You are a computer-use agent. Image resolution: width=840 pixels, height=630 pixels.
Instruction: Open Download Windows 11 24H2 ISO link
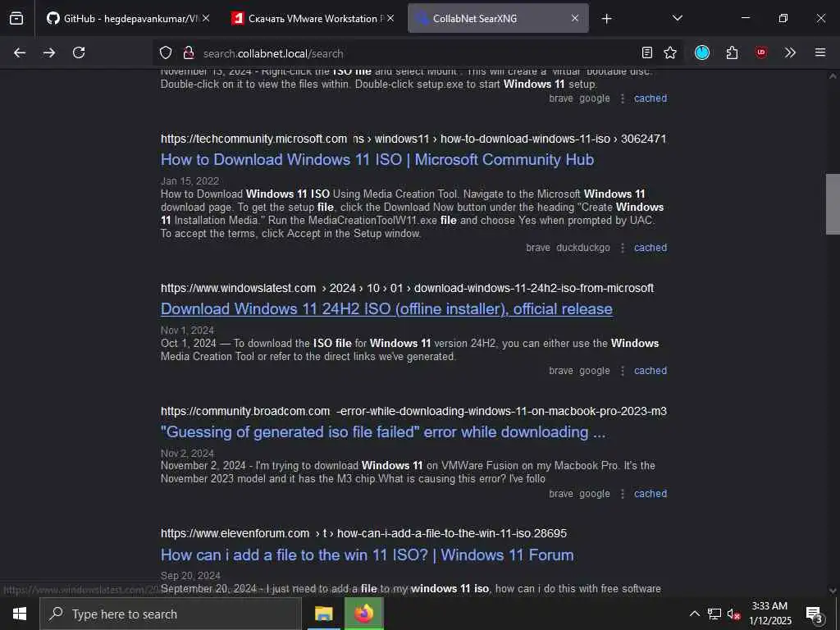(x=386, y=309)
